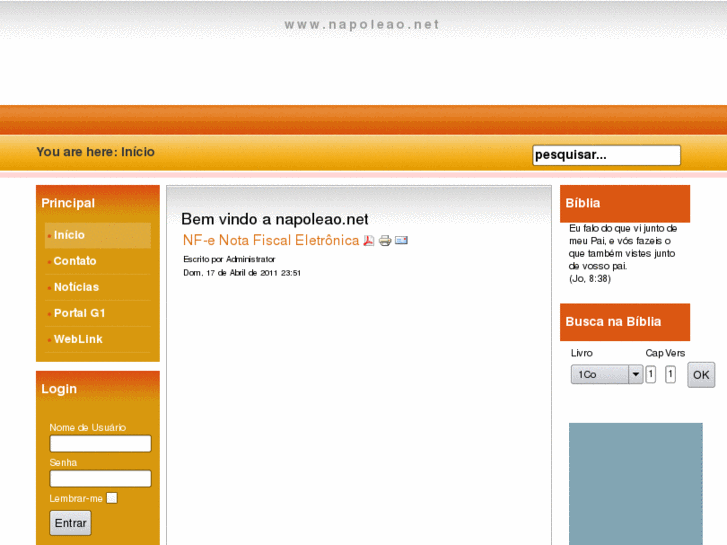Click the print icon beside article title
This screenshot has height=545, width=727.
tap(385, 240)
